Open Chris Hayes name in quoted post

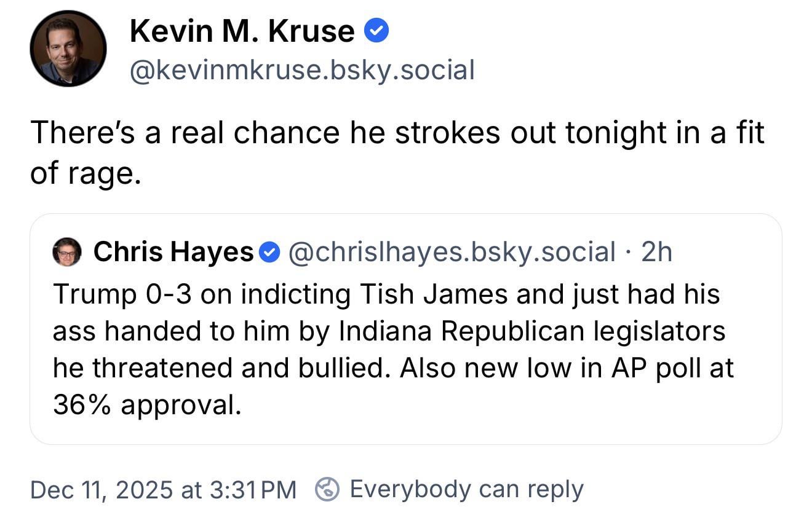pos(173,252)
